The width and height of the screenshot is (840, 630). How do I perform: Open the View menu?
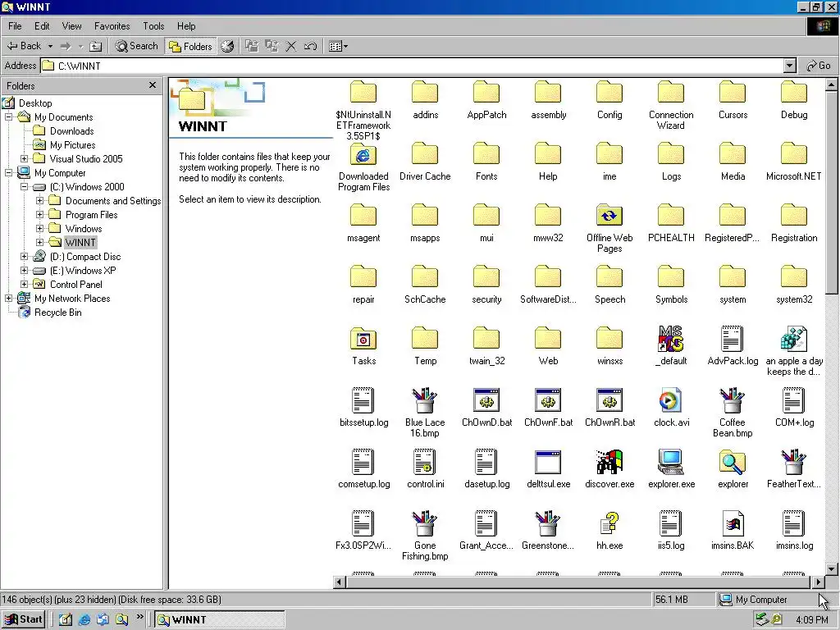(x=72, y=25)
